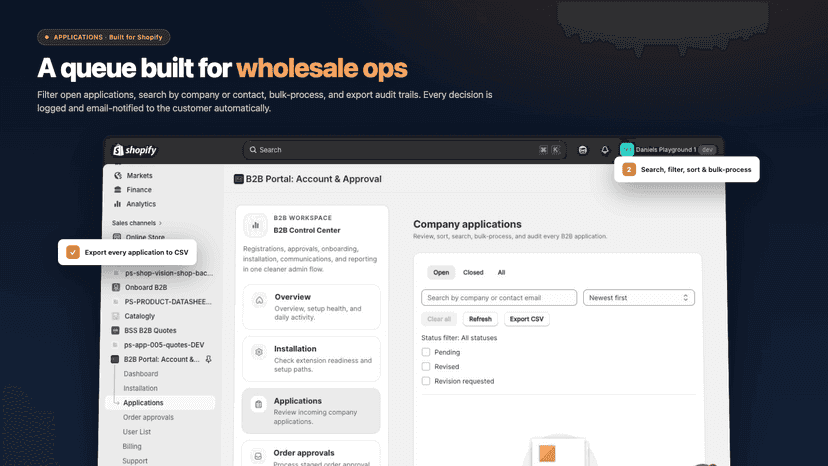The width and height of the screenshot is (828, 466).
Task: Click the B2B Portal: Account & Approval title
Action: pyautogui.click(x=314, y=179)
